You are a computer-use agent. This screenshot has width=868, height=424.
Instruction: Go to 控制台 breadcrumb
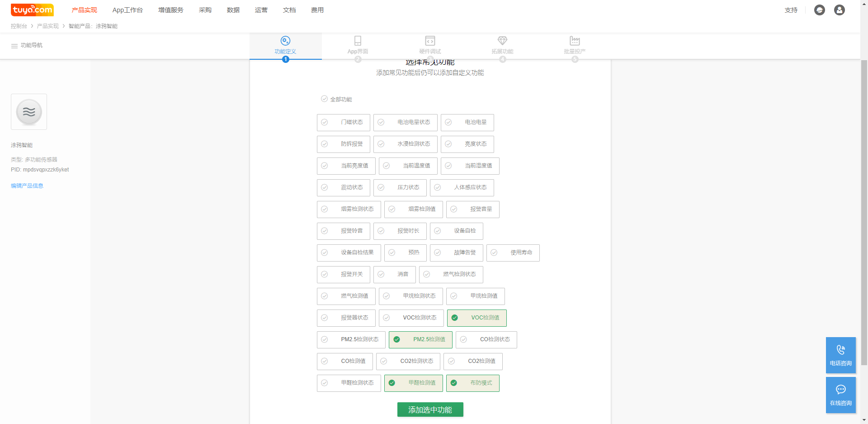coord(19,26)
